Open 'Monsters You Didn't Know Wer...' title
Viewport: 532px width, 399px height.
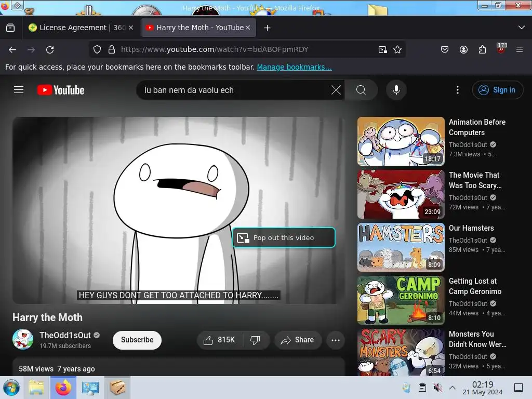[477, 339]
